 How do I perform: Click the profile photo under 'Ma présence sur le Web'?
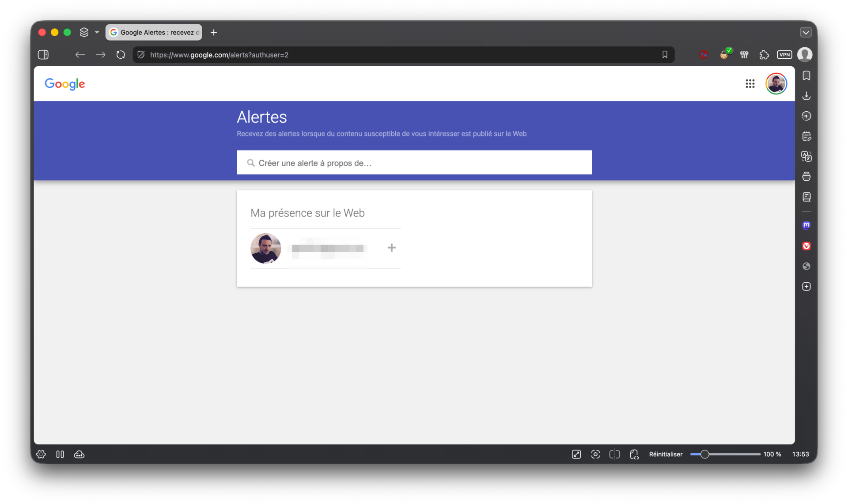(265, 248)
